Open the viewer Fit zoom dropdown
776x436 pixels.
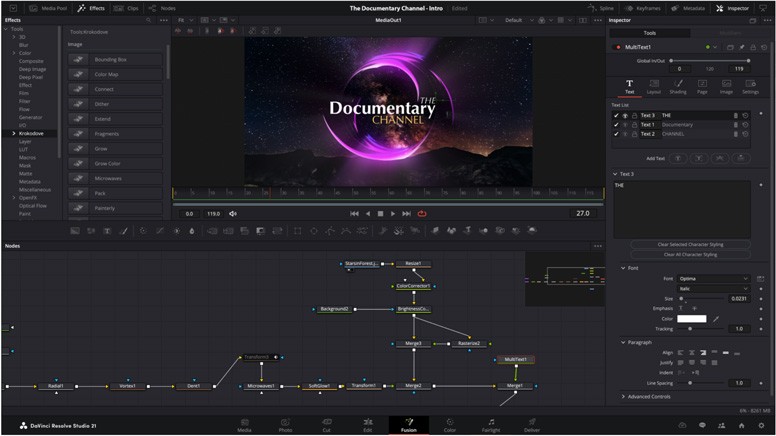(186, 20)
